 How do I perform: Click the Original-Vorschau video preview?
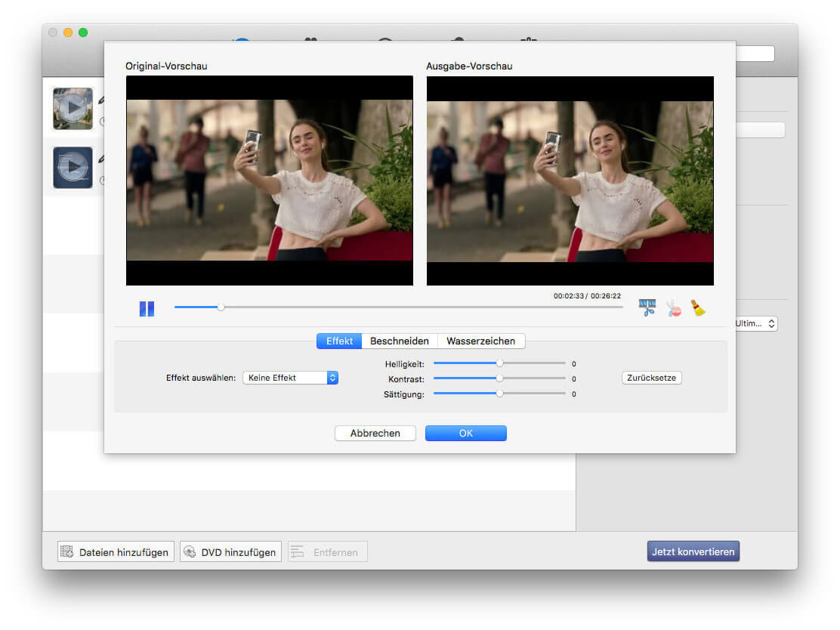[x=270, y=180]
